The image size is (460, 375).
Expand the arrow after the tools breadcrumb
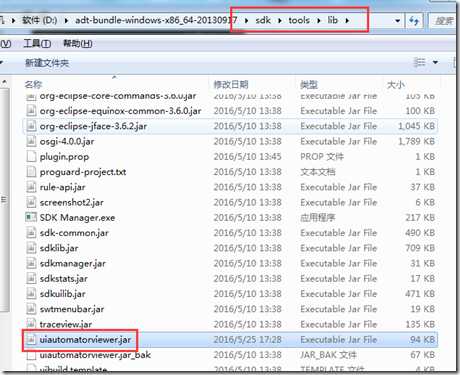[x=319, y=21]
